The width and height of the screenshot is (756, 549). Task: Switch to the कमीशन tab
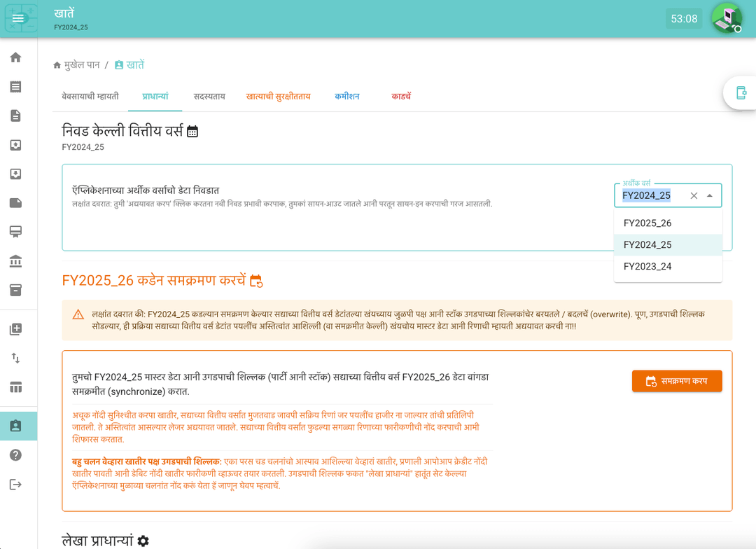click(x=346, y=97)
